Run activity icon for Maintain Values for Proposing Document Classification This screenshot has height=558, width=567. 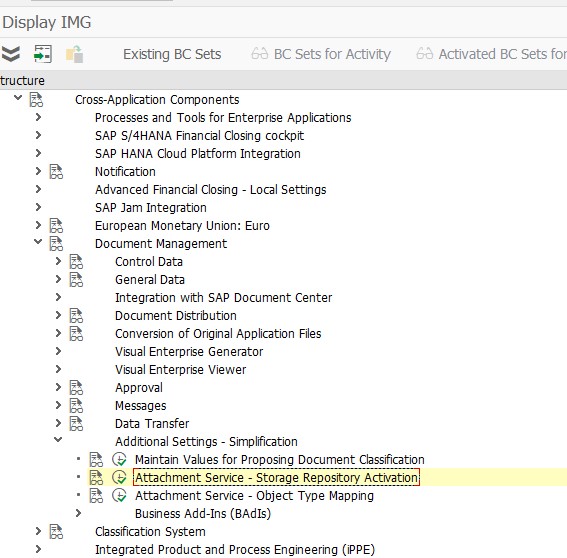[x=119, y=459]
